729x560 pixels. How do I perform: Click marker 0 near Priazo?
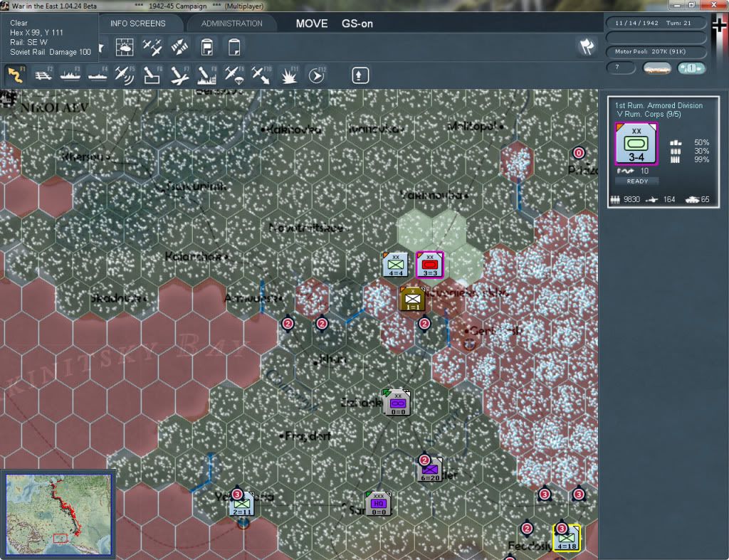click(578, 153)
